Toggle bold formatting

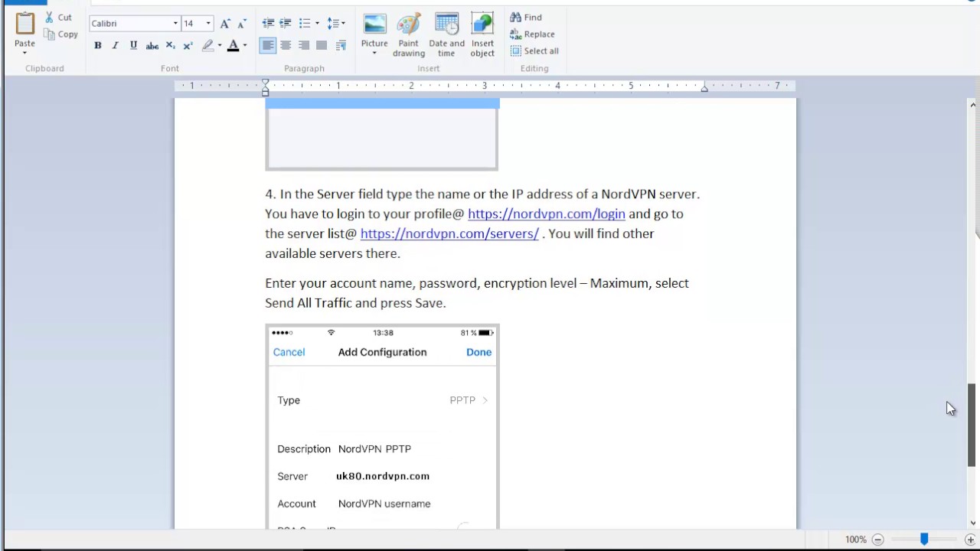pyautogui.click(x=98, y=46)
